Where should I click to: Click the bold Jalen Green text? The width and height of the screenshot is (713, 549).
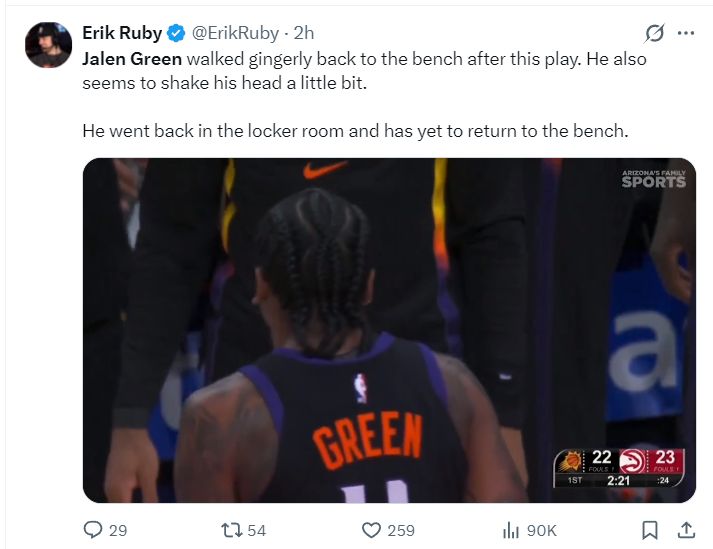(x=132, y=59)
